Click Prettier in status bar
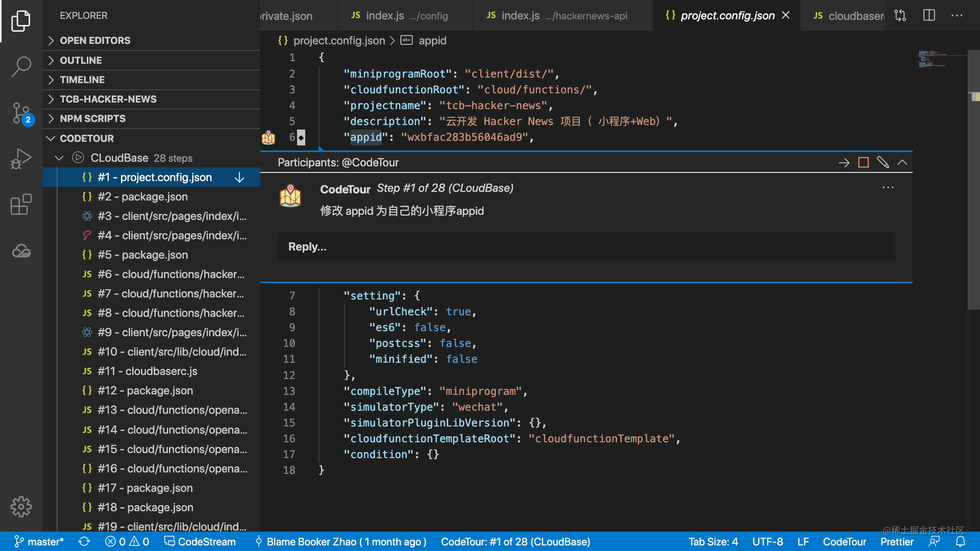The width and height of the screenshot is (980, 551). click(897, 541)
